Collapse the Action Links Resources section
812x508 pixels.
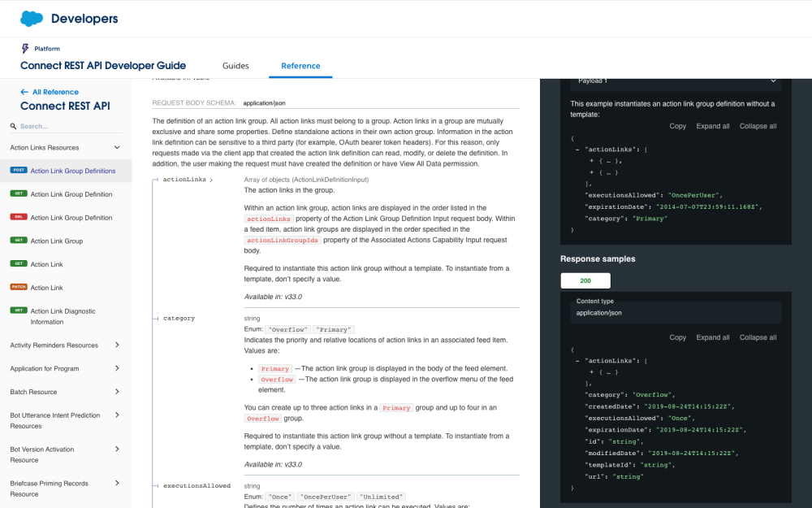coord(117,148)
